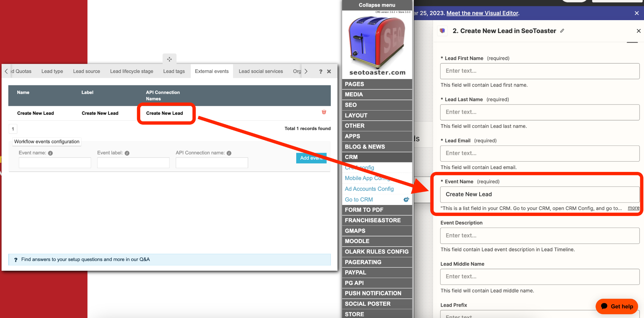This screenshot has width=644, height=318.
Task: Expand the PUSH NOTIFICATION menu section
Action: (x=377, y=293)
